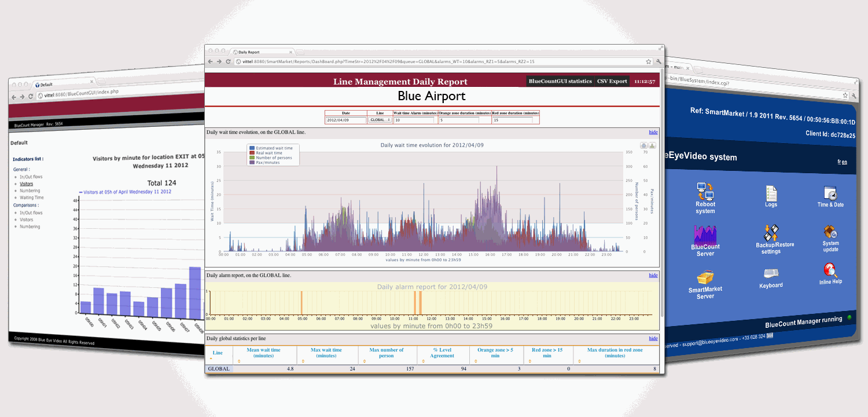
Task: Open Backup/Restore settings icon
Action: [771, 233]
